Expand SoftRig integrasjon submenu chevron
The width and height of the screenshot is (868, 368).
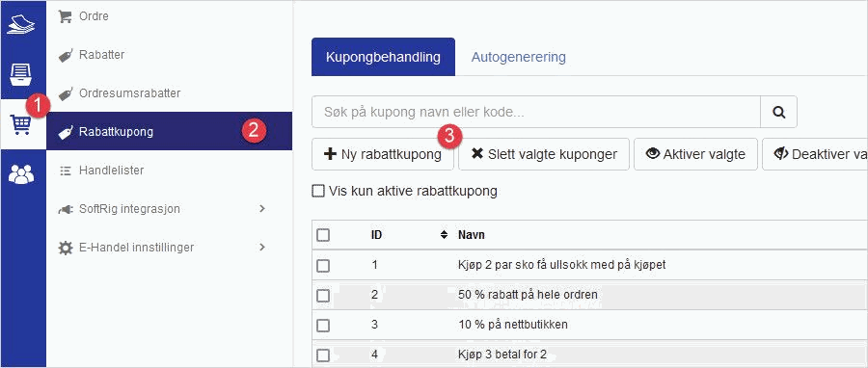click(x=262, y=209)
